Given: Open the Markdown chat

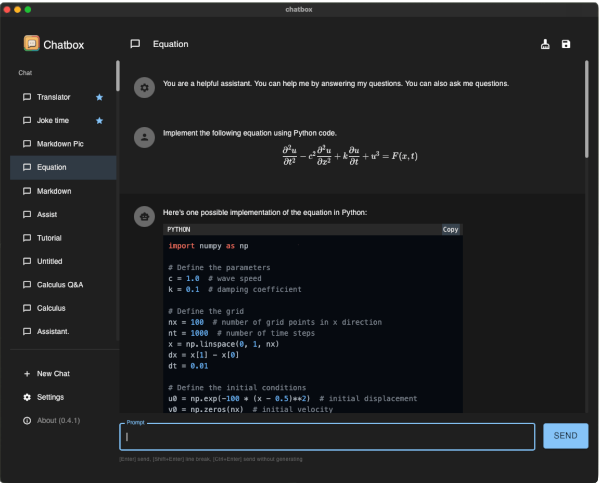Looking at the screenshot, I should point(63,191).
